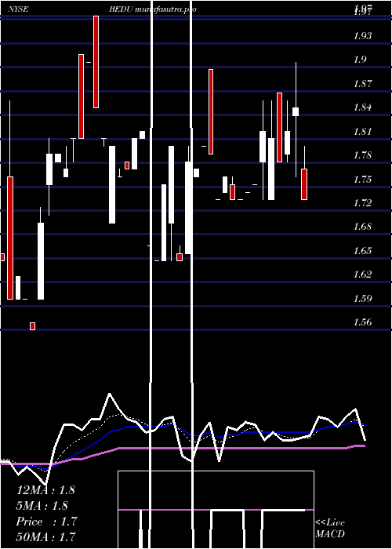The width and height of the screenshot is (392, 549).
Task: Click the 1.56 price axis label
Action: (363, 322)
